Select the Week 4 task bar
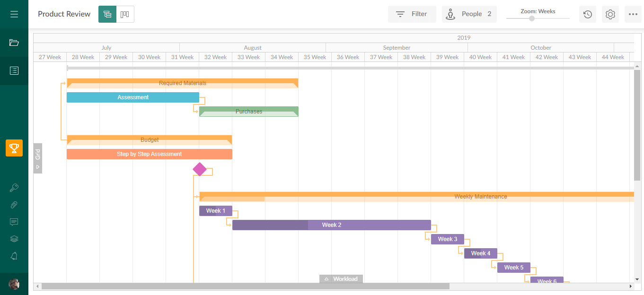 [x=481, y=253]
